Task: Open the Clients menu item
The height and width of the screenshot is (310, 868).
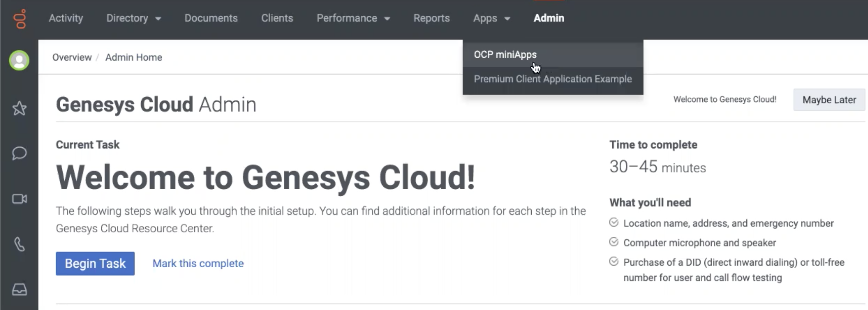Action: tap(277, 18)
